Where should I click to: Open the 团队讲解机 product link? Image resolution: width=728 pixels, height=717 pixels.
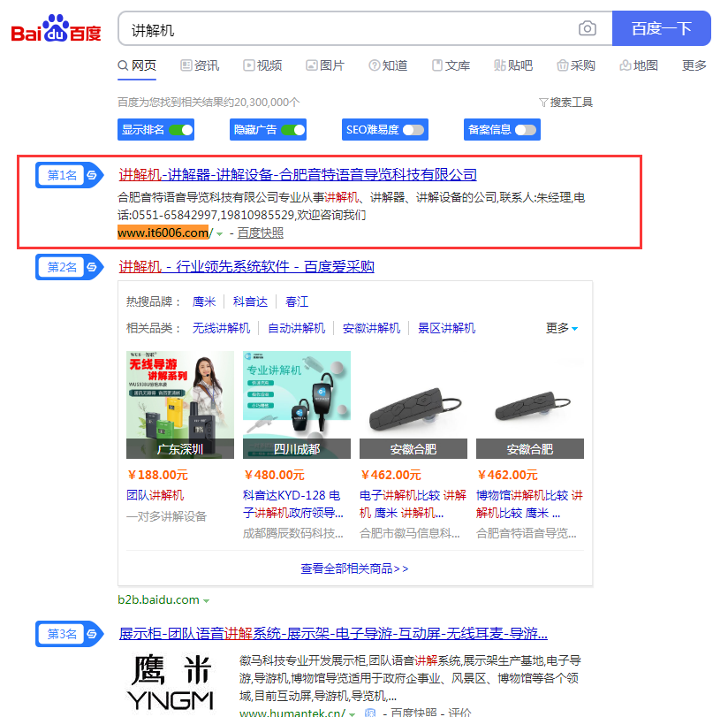[x=155, y=495]
